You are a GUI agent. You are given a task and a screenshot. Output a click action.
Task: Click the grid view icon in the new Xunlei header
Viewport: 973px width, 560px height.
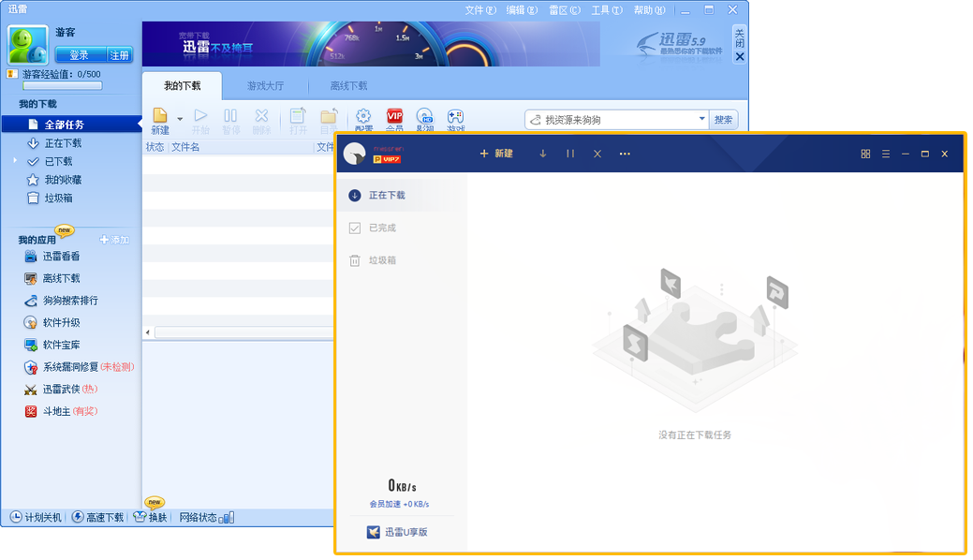(x=865, y=154)
